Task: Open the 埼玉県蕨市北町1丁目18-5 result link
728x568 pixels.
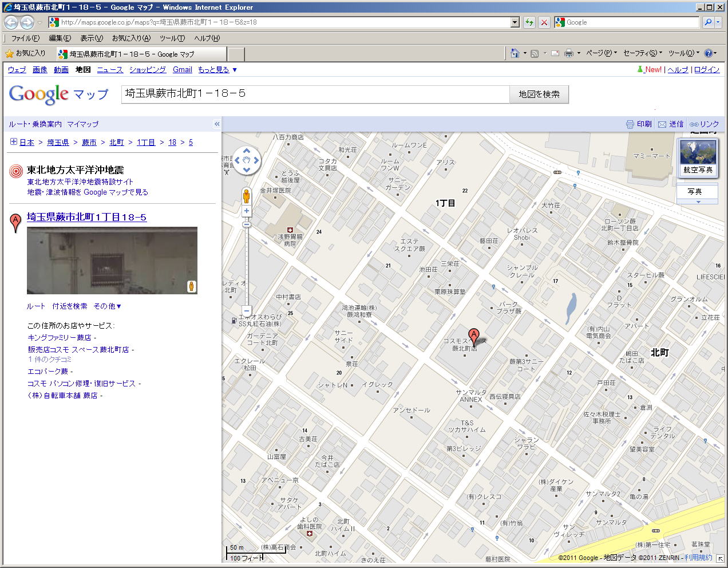Action: click(86, 217)
